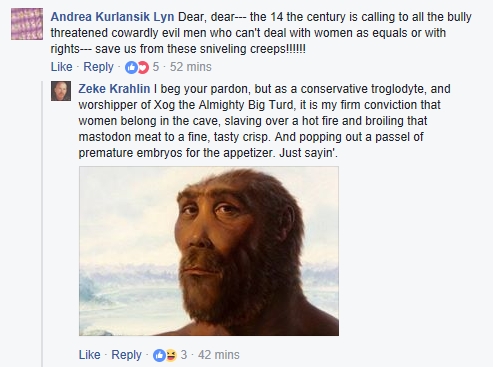Image resolution: width=493 pixels, height=367 pixels.
Task: Reply to Andrea Kurlansik Lyn's comment
Action: [x=98, y=67]
